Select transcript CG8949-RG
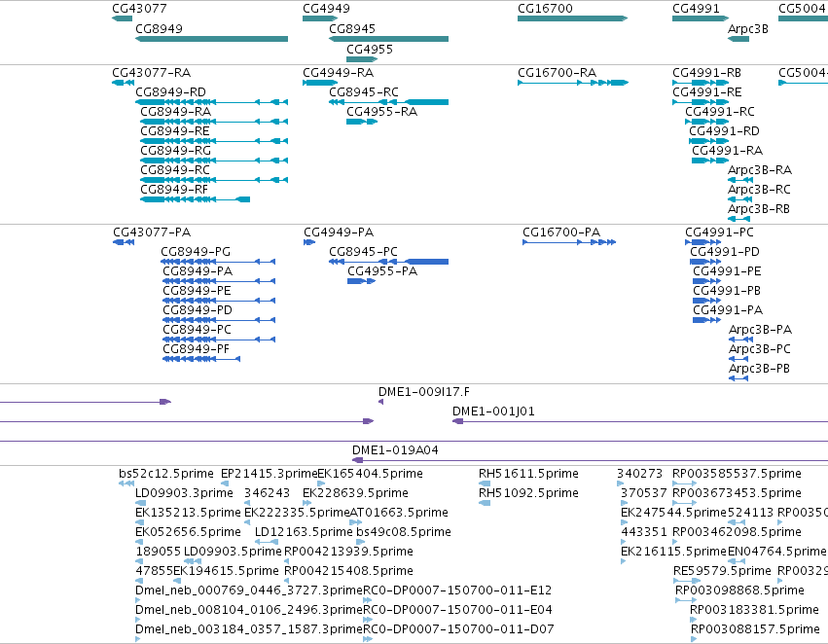 [x=175, y=151]
